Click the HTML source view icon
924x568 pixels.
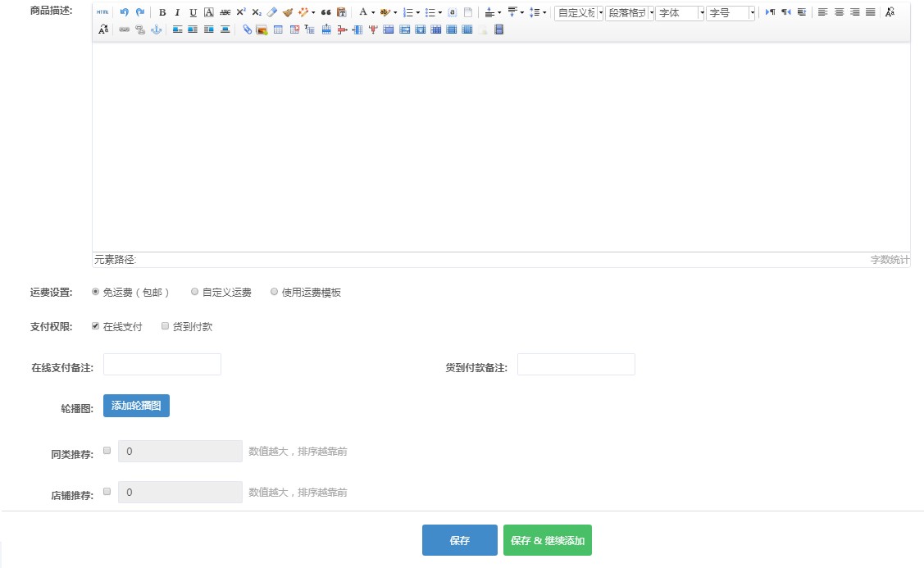(x=102, y=12)
